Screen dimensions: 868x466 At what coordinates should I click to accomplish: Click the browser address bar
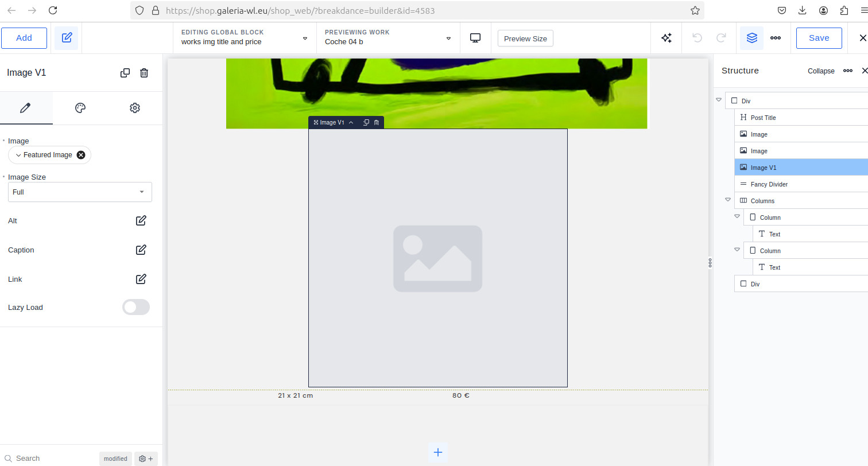(x=417, y=10)
